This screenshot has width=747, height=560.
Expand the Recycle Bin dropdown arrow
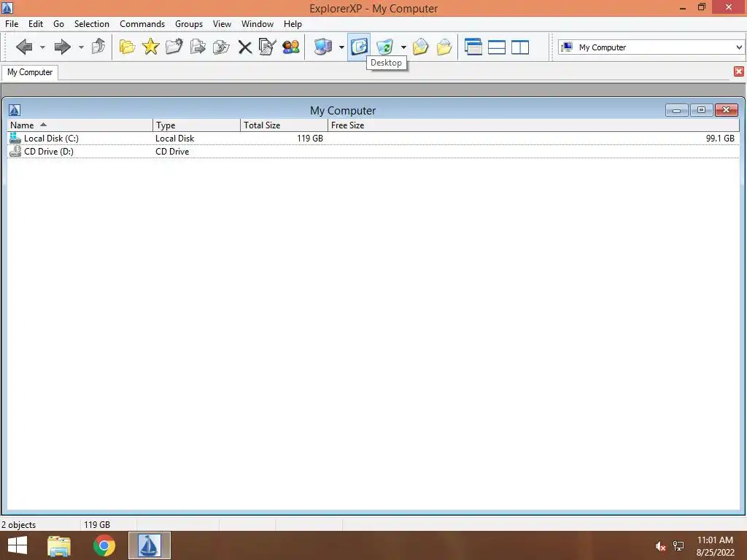(403, 47)
